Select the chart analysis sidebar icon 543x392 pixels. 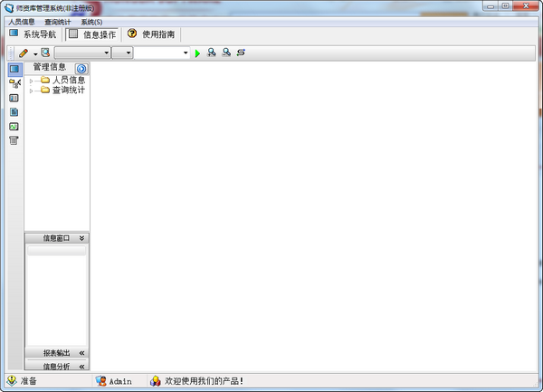[14, 127]
